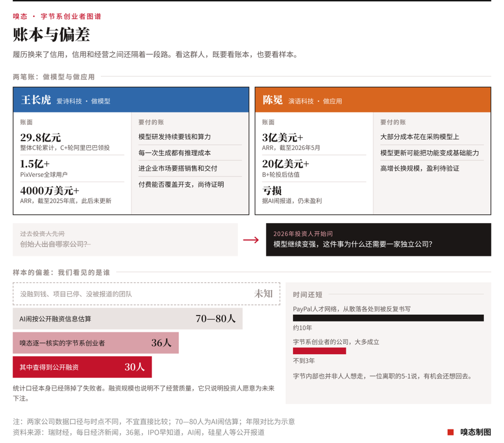The width and height of the screenshot is (504, 443).
Task: Click 账面 label in 王长虎 card
Action: click(26, 122)
